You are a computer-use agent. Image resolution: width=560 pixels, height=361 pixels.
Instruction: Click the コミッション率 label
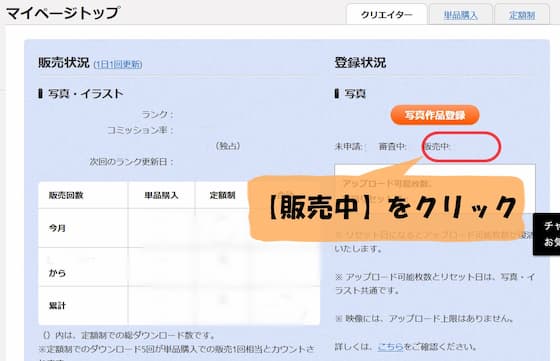[x=140, y=130]
